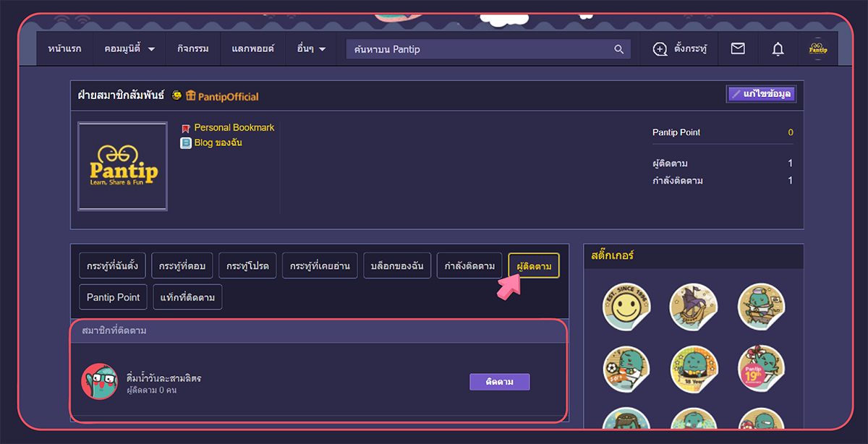Click the search magnifier icon
This screenshot has width=868, height=444.
618,49
